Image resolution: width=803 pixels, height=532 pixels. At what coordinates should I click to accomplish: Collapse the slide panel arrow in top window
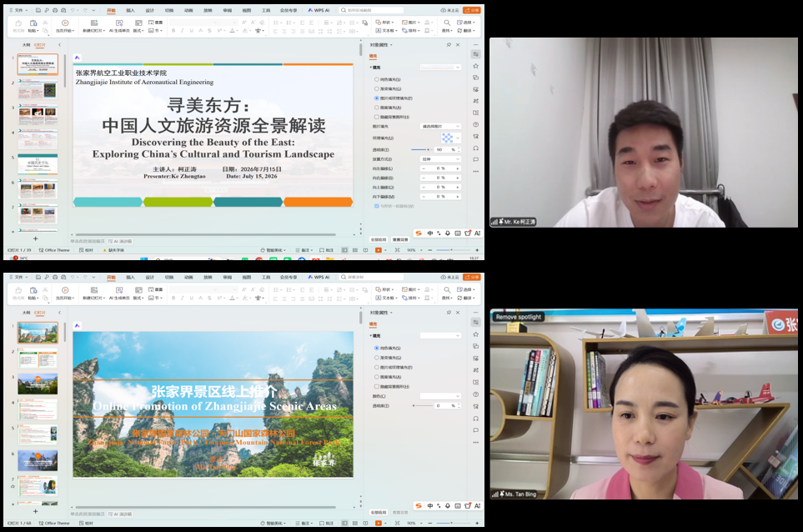[x=59, y=45]
